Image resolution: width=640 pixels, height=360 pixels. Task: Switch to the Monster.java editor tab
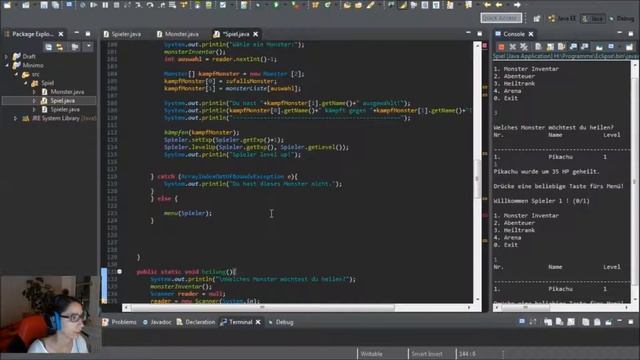point(178,34)
